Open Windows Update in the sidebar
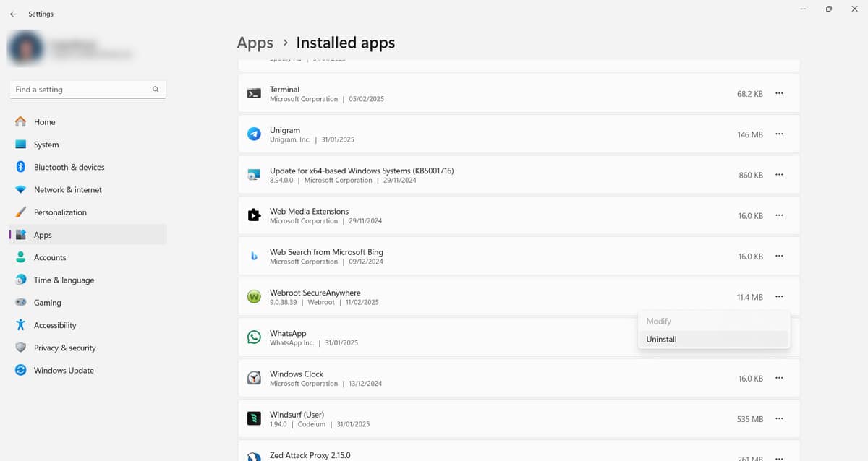The height and width of the screenshot is (461, 868). pos(88,370)
